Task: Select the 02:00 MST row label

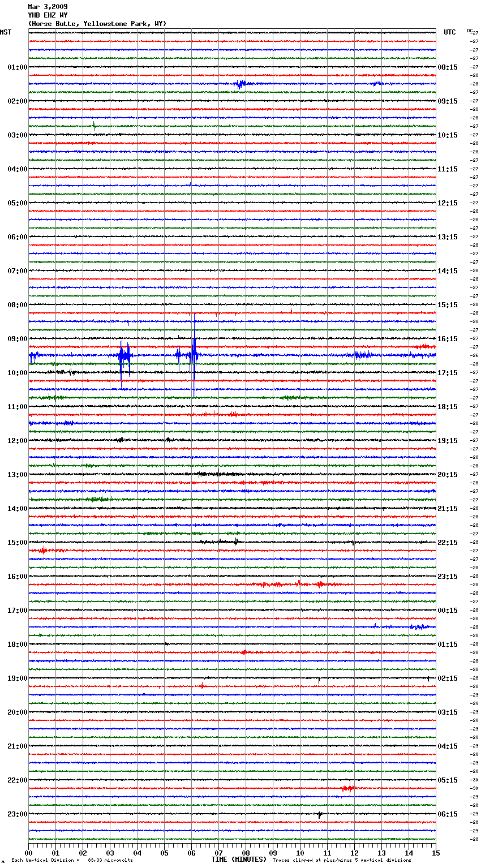Action: (18, 101)
